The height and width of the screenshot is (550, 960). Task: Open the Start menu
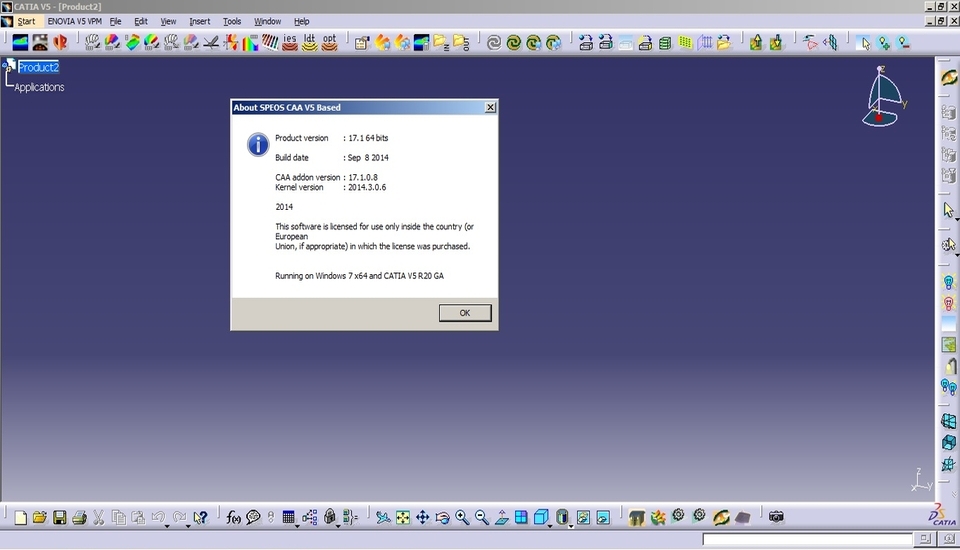pos(26,21)
